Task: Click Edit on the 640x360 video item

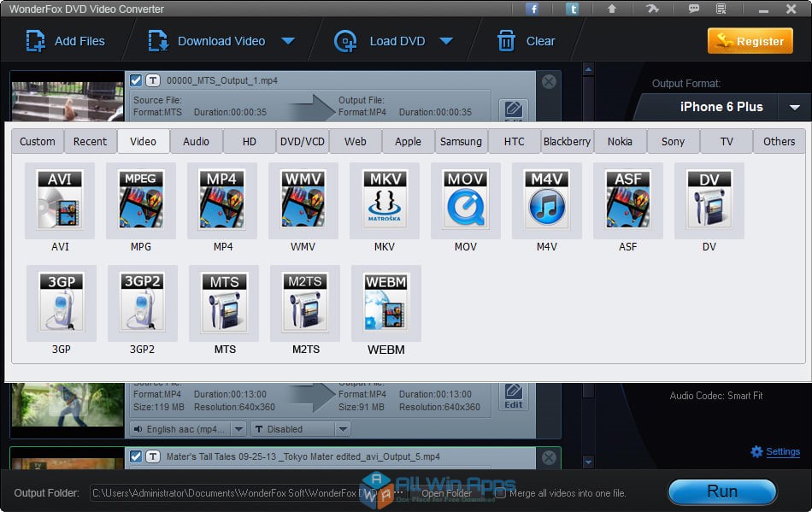Action: click(x=513, y=397)
